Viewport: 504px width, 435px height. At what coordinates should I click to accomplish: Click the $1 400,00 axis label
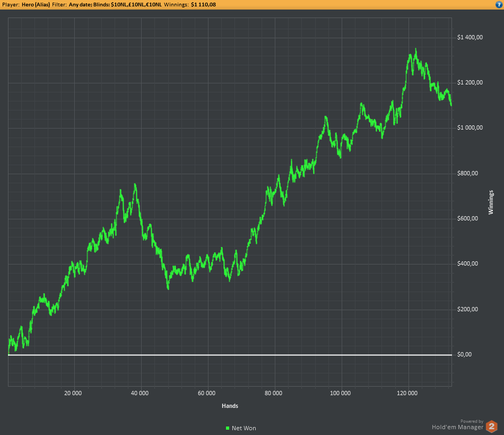coord(470,37)
